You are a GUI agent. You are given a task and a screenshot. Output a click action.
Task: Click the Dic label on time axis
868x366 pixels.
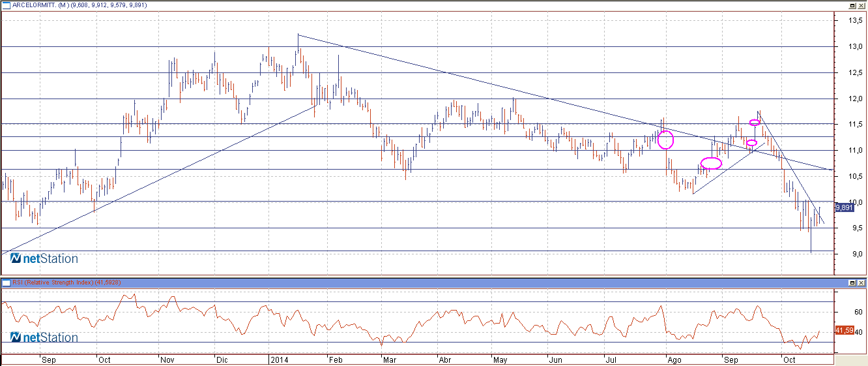(222, 359)
